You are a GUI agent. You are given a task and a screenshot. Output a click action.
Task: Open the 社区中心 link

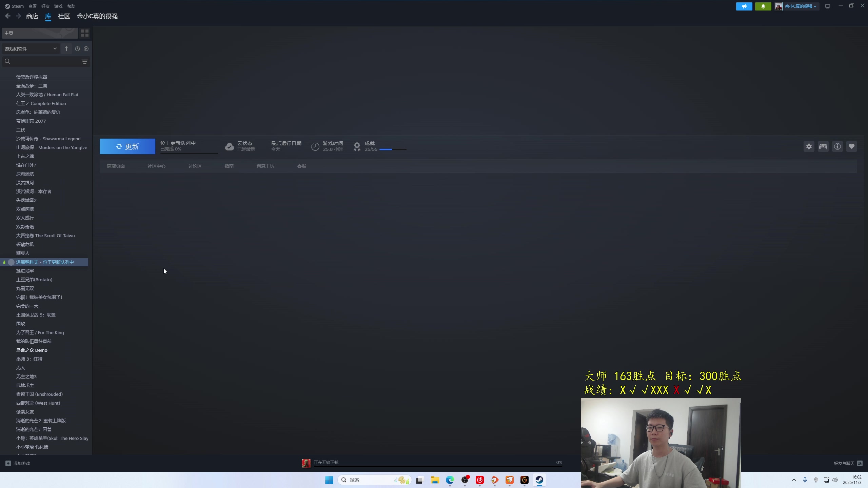(156, 166)
